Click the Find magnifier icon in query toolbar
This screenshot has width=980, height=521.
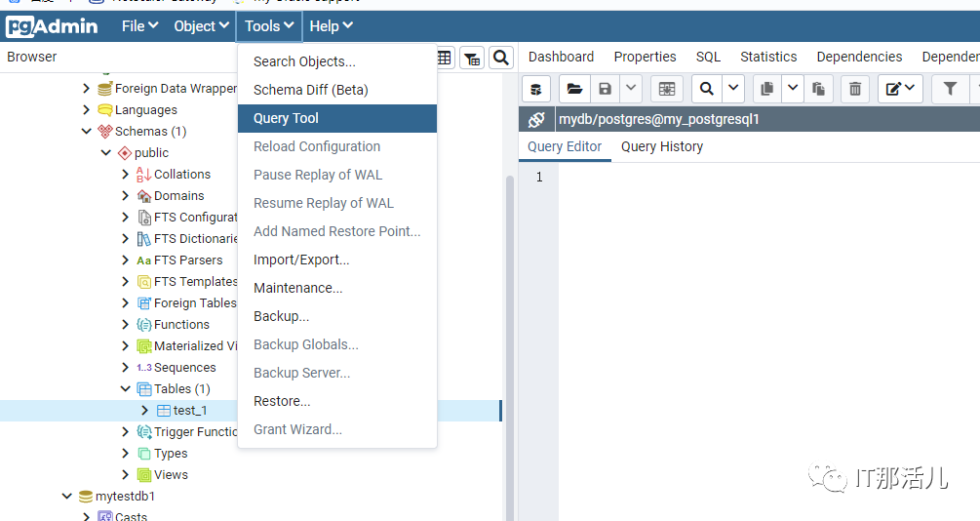[706, 89]
